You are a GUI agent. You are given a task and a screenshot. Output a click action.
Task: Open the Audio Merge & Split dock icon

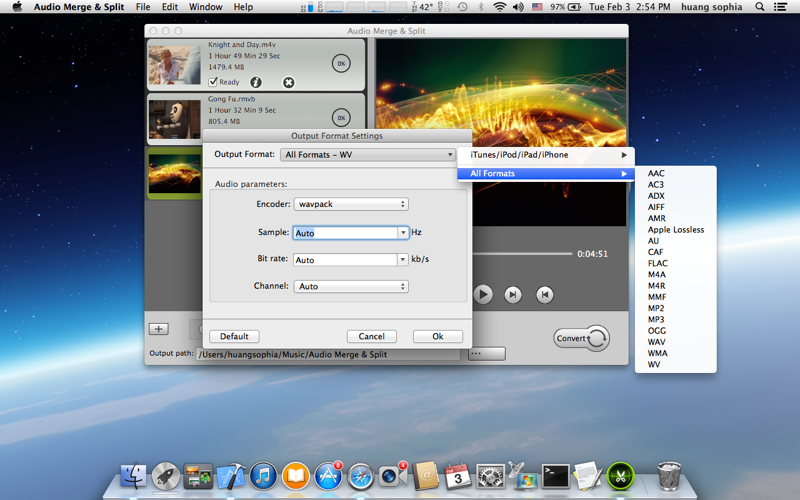coord(620,476)
